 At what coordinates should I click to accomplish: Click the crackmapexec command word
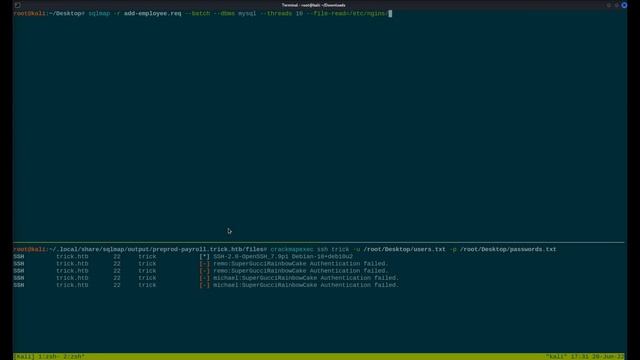click(x=292, y=249)
